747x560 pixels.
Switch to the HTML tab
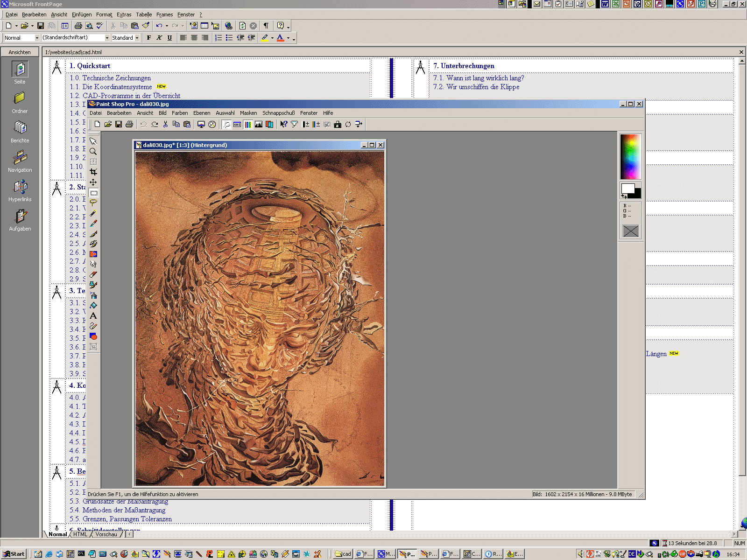[80, 534]
